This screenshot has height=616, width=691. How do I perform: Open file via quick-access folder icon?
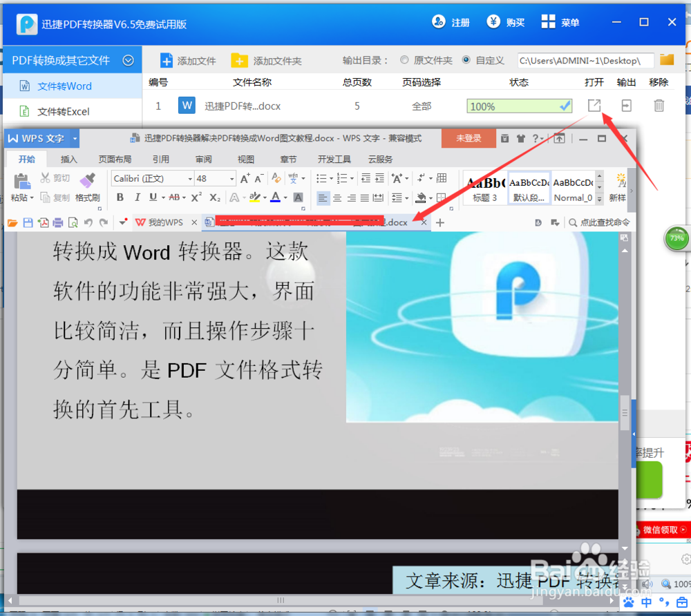12,223
